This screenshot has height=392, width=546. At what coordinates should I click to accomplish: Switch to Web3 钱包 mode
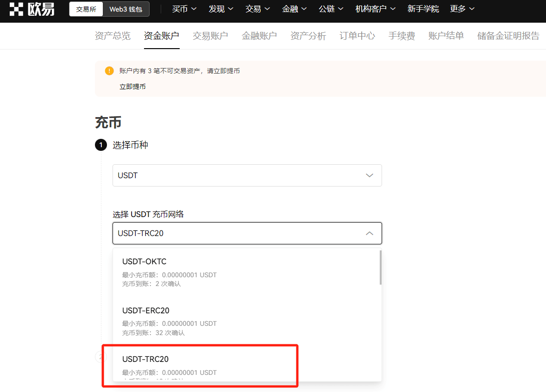coord(126,9)
